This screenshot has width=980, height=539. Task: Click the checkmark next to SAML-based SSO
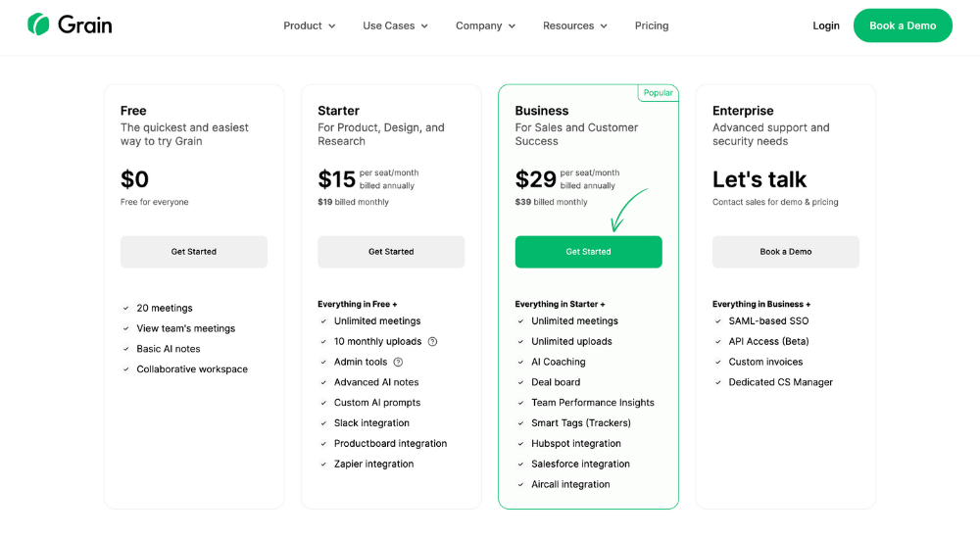point(718,321)
